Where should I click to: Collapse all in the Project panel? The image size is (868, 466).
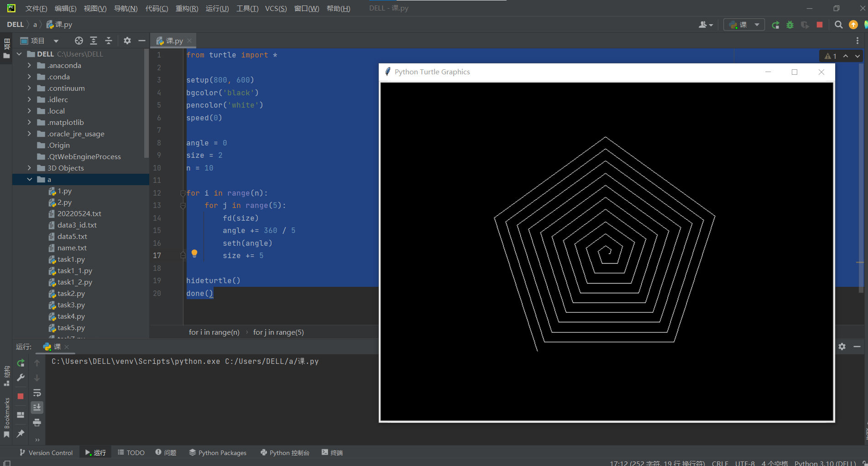109,41
